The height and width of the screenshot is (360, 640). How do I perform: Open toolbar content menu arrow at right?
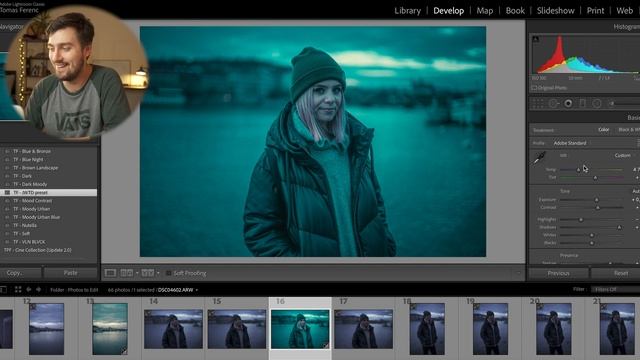tap(518, 273)
